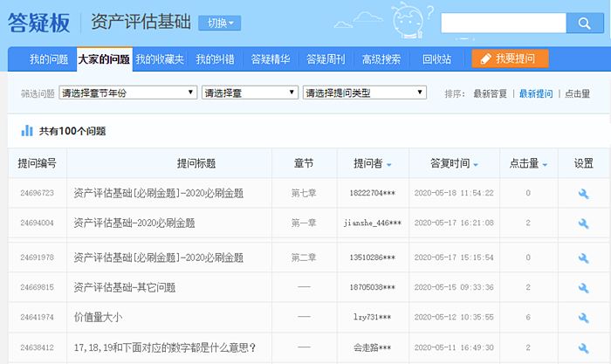Image resolution: width=611 pixels, height=364 pixels.
Task: Click wrench icon for 价值量大小 row
Action: pos(584,318)
